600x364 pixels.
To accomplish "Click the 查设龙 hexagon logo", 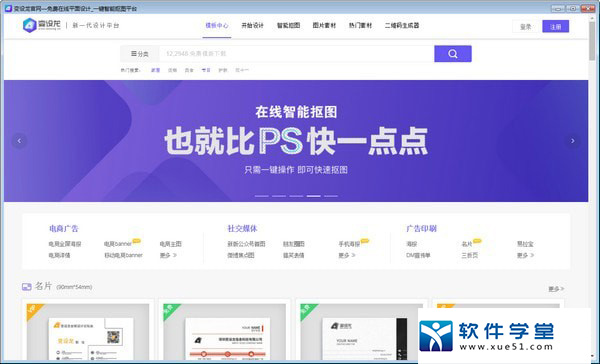I will point(29,25).
